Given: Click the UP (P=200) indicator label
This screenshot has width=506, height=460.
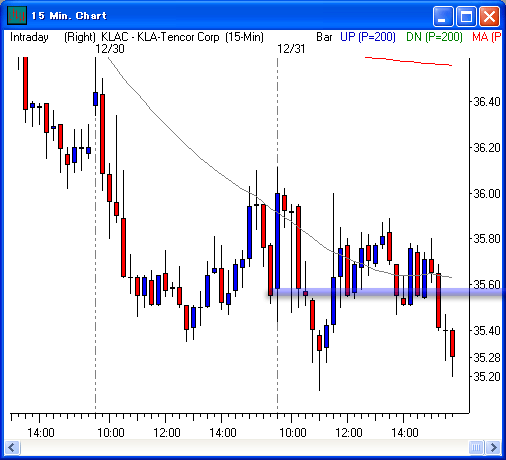Looking at the screenshot, I should coord(368,37).
